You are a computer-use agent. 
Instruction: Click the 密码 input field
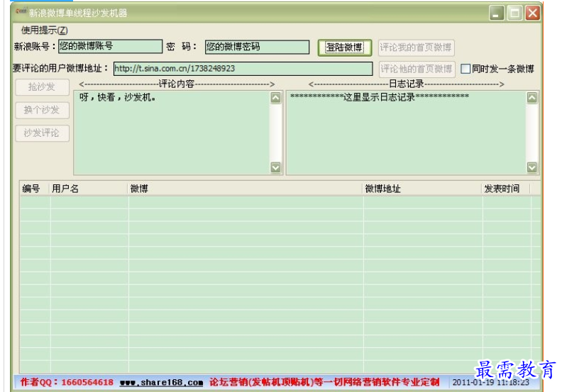click(257, 47)
